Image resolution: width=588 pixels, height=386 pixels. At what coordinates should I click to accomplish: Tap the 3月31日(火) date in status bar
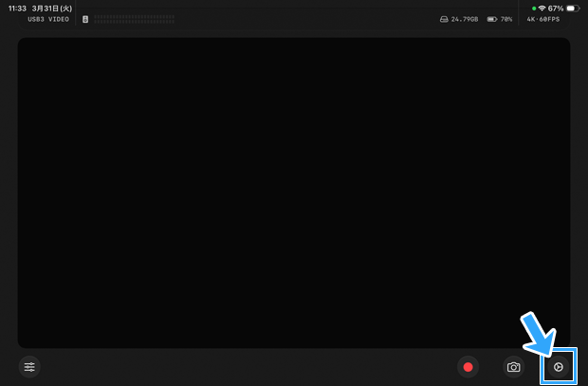click(x=52, y=8)
